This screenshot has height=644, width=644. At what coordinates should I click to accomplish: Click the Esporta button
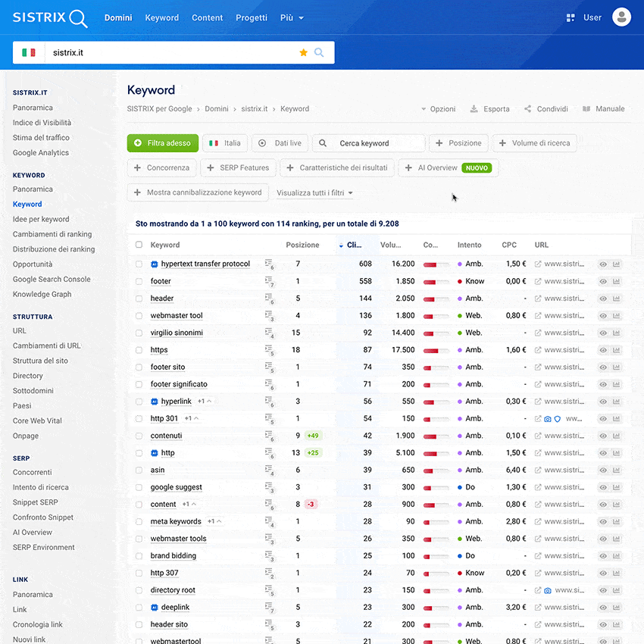(x=489, y=109)
